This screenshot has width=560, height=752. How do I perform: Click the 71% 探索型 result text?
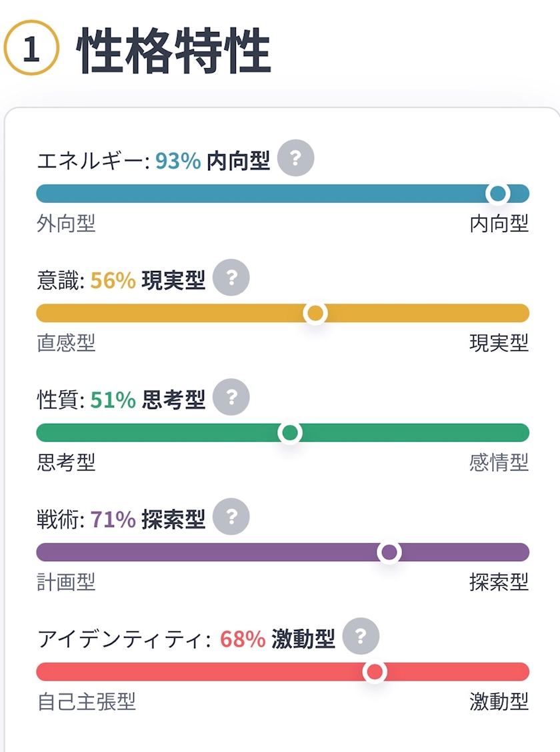coord(147,519)
